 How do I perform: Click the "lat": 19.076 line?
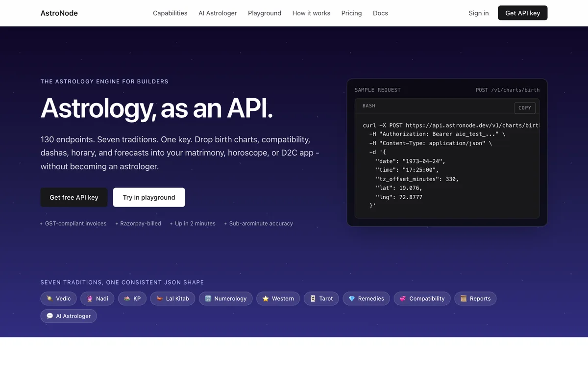[x=399, y=188]
